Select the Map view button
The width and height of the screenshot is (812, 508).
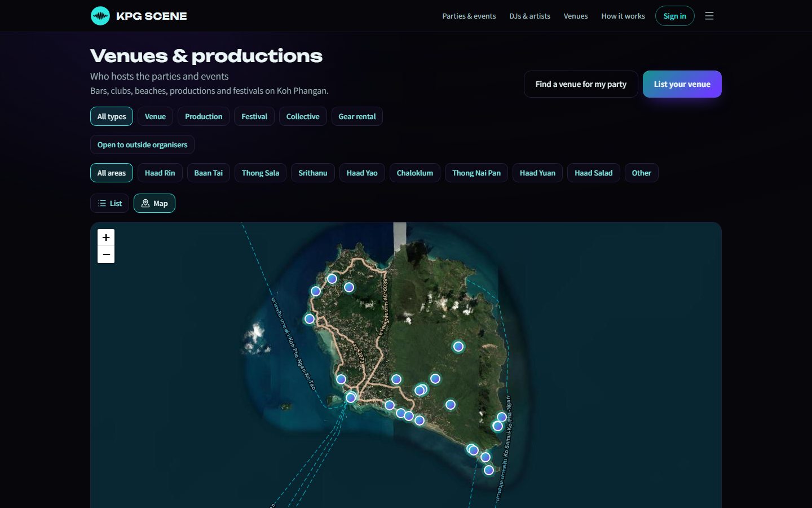click(x=155, y=203)
